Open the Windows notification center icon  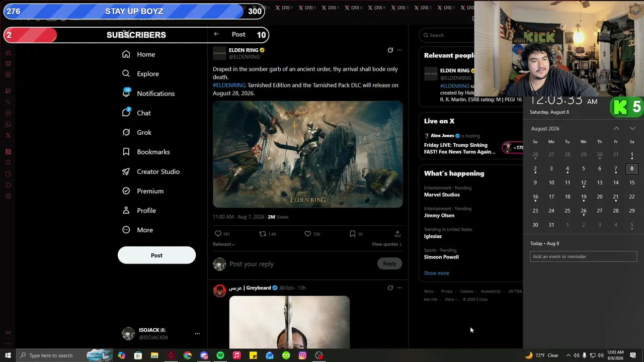(633, 355)
